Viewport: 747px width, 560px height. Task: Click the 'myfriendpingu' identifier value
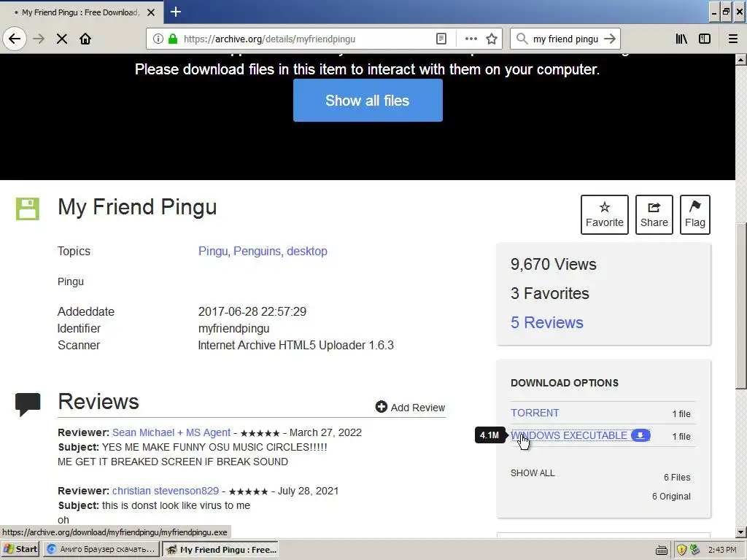[233, 329]
